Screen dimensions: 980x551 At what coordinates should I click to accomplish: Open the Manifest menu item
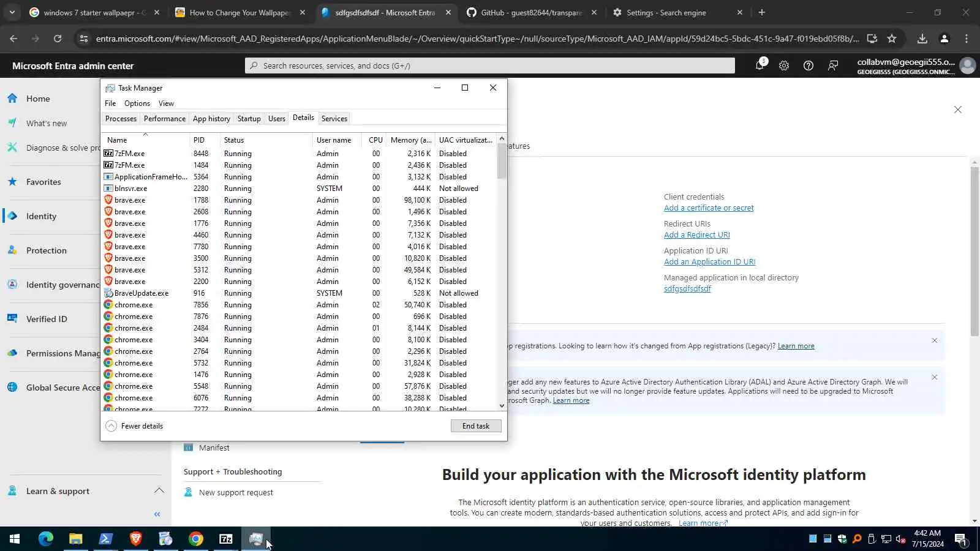pyautogui.click(x=214, y=448)
